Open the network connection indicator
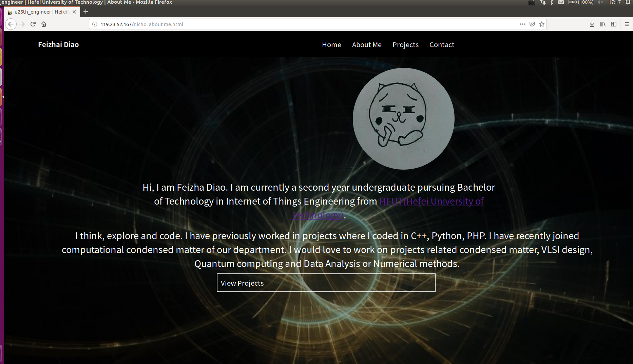Viewport: 633px width, 364px height. 543,2
